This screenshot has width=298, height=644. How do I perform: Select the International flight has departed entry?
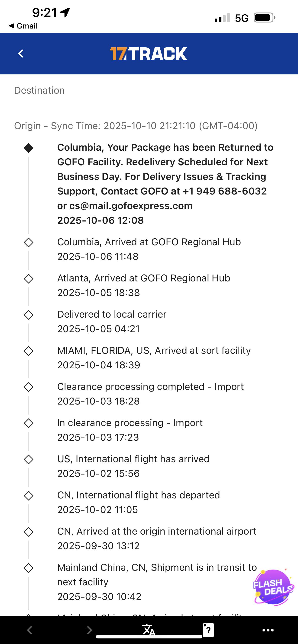138,502
